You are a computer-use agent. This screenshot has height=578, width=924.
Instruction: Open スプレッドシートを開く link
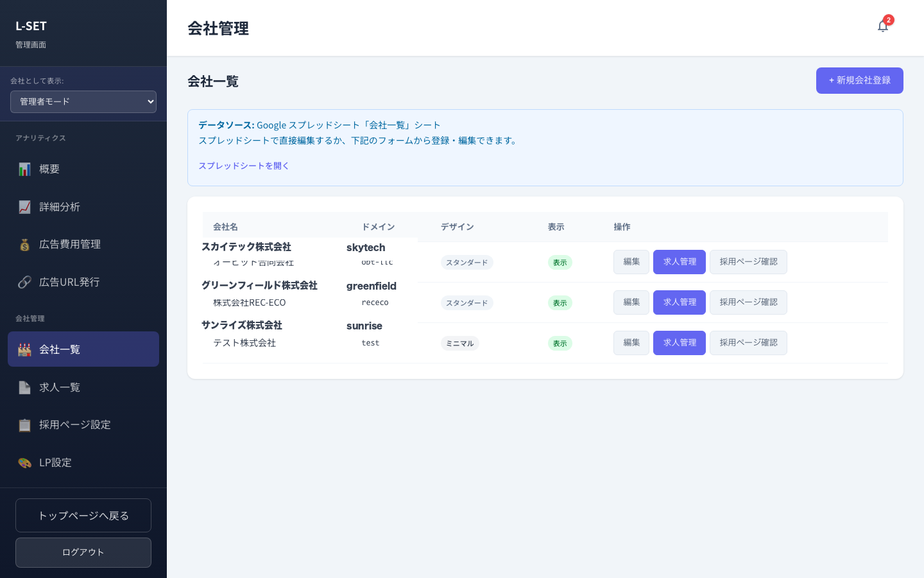[244, 166]
